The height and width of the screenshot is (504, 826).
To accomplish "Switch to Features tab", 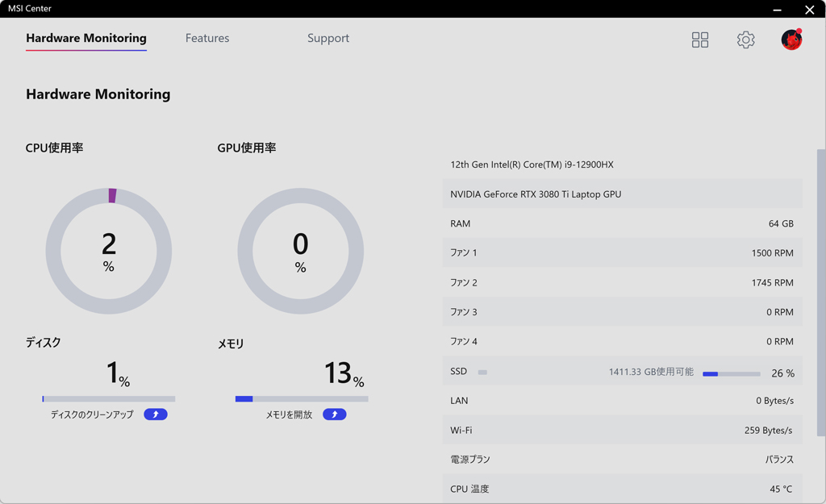I will click(x=207, y=38).
